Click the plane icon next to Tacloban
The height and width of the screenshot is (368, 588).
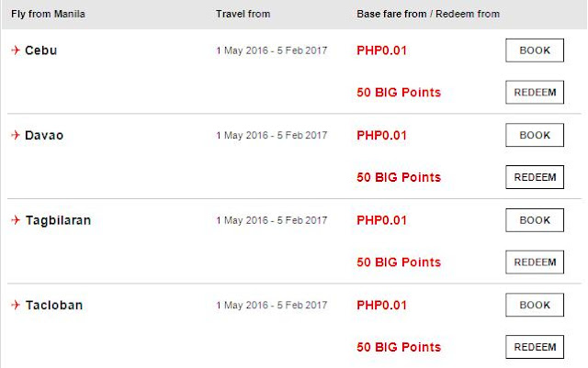click(16, 305)
